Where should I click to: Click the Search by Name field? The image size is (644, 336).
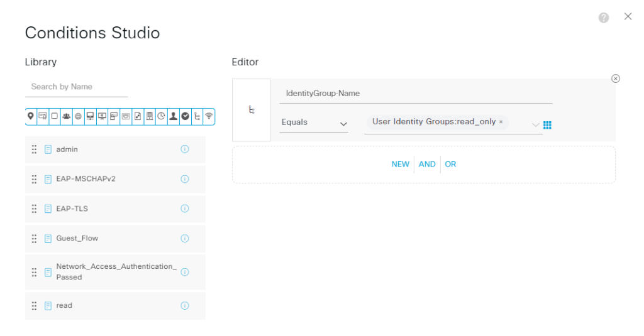tap(76, 87)
